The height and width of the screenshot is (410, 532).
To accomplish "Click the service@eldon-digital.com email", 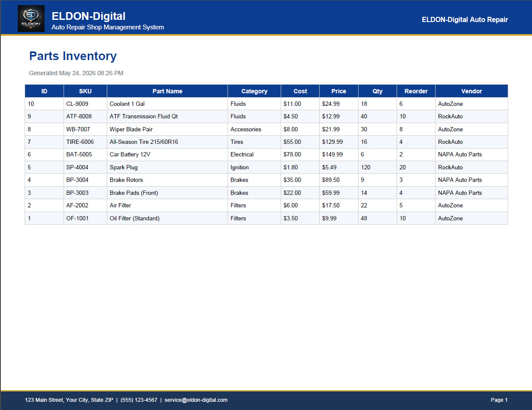I will [196, 400].
